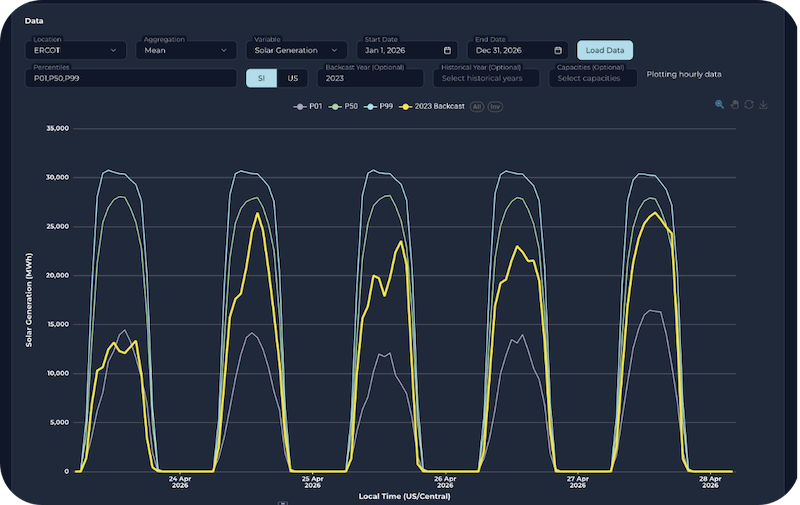Viewport: 800px width, 505px height.
Task: Select the pan hand chart tool
Action: coord(733,104)
